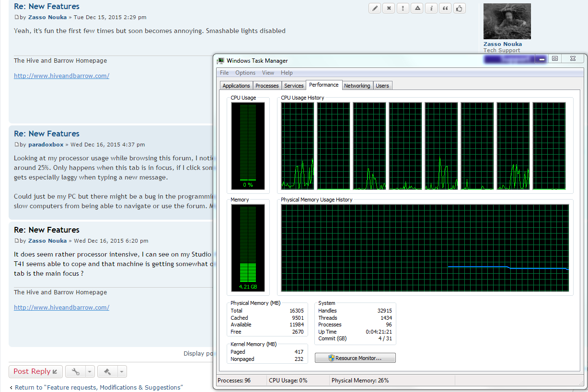Click the Threads value 1434
This screenshot has height=392, width=588.
coord(386,318)
